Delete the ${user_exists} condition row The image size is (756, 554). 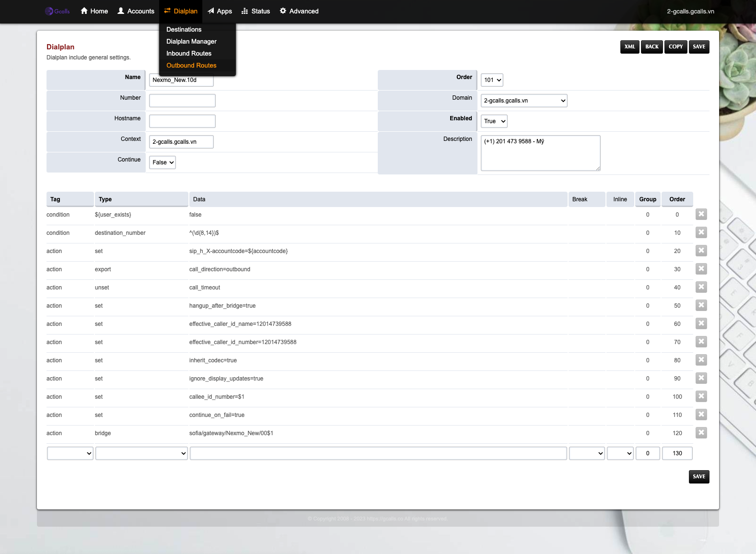pos(701,214)
